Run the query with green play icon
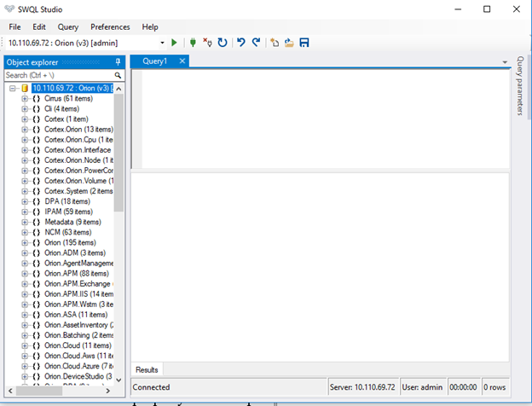The width and height of the screenshot is (532, 406). click(174, 43)
